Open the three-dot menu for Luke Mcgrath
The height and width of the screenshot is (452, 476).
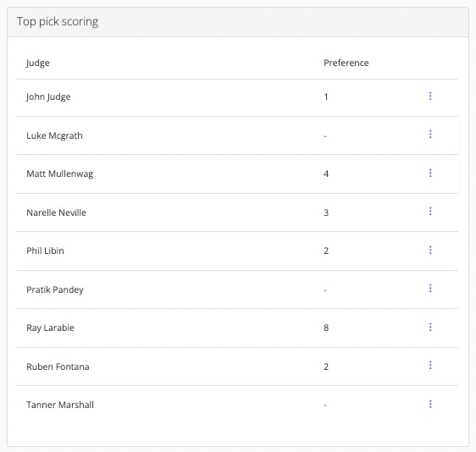pos(430,134)
